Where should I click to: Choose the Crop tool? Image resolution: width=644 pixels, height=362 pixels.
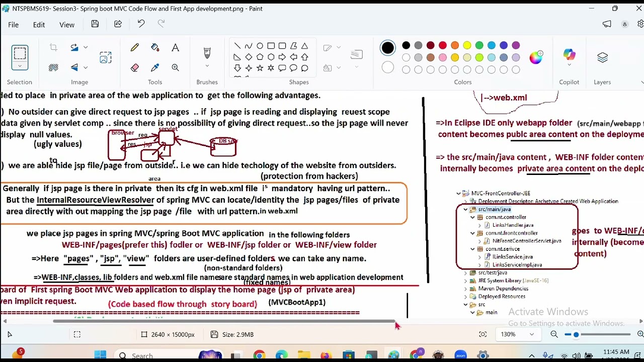tap(53, 47)
